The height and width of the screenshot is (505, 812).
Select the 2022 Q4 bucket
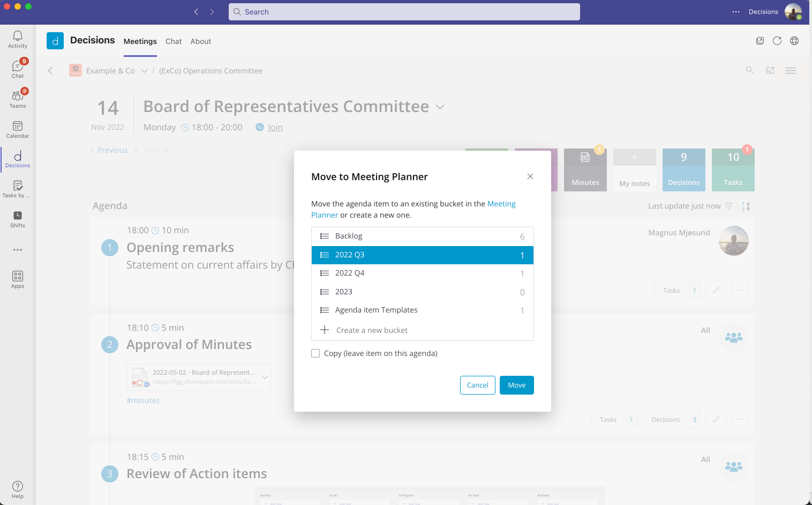(x=423, y=273)
